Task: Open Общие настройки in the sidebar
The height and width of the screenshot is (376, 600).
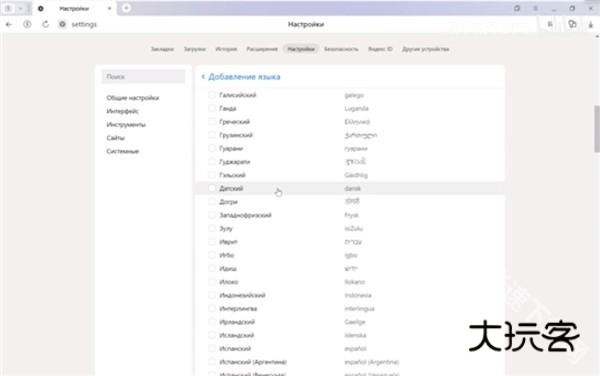Action: pyautogui.click(x=132, y=98)
